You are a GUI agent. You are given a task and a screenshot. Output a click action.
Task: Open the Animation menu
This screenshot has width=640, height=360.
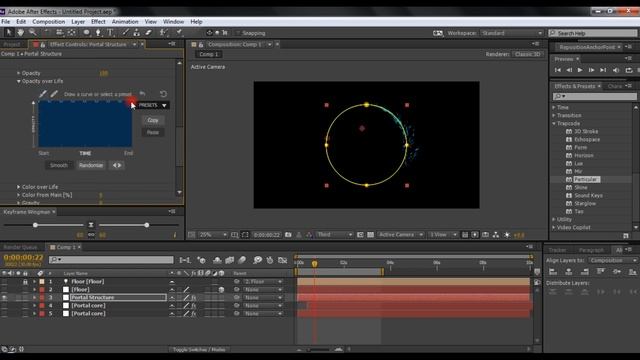[125, 22]
